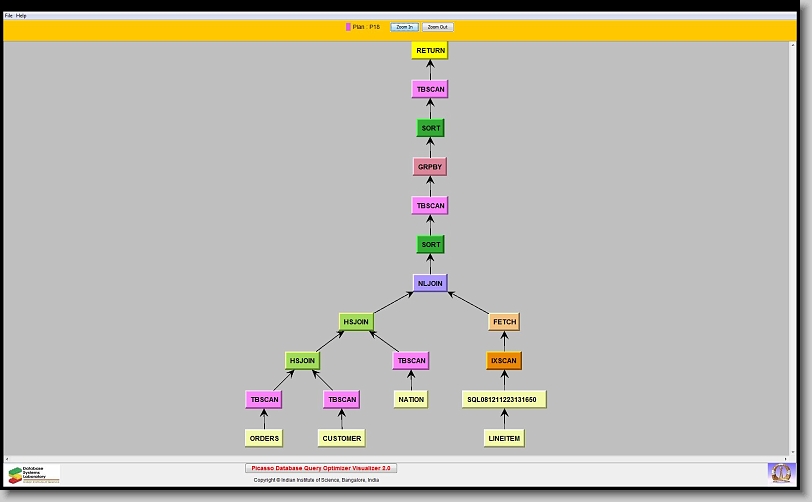Screen dimensions: 812x502
Task: Select the TBSCAN node above NATION
Action: 411,360
